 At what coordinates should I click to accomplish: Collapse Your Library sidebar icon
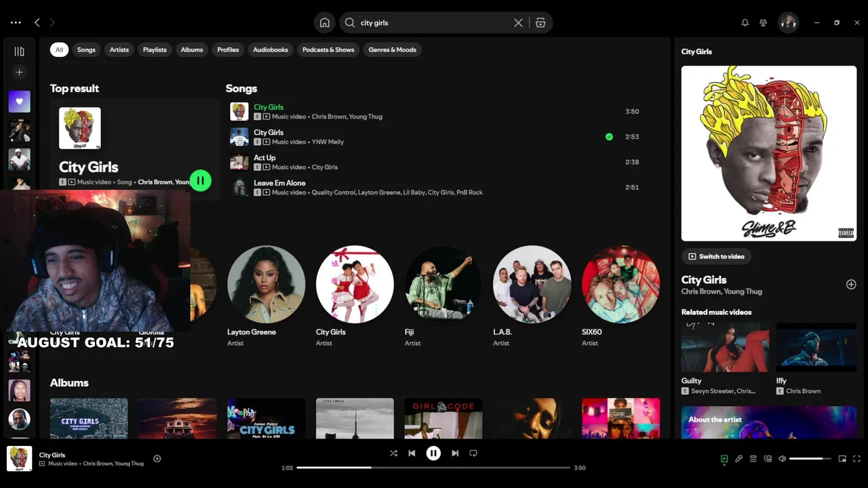point(19,52)
